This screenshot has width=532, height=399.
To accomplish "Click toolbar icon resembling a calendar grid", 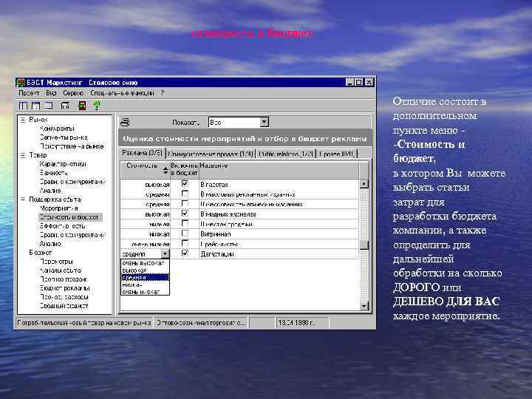I will [35, 106].
